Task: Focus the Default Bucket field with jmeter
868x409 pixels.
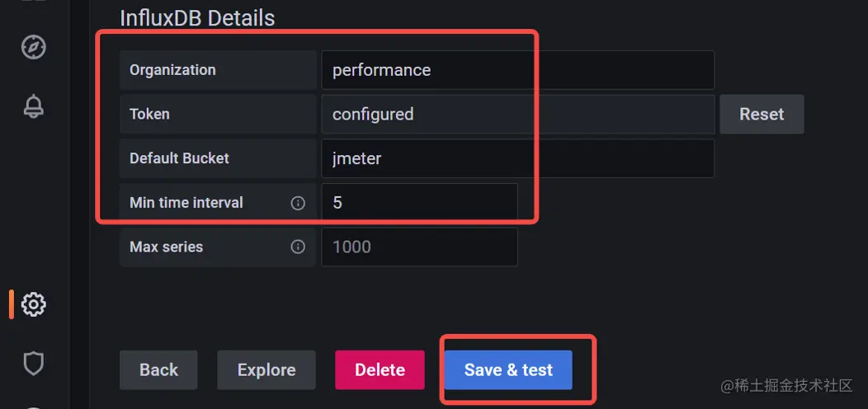Action: click(517, 158)
